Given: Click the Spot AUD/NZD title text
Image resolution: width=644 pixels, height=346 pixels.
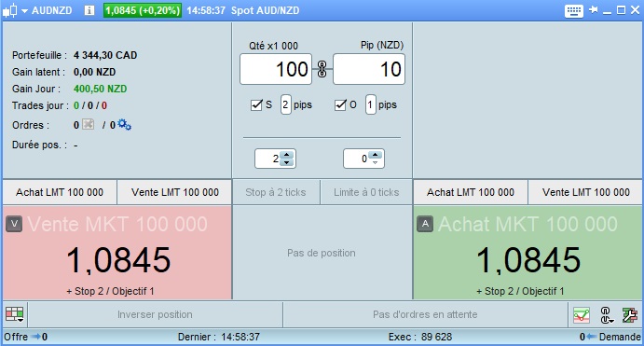Looking at the screenshot, I should [265, 10].
